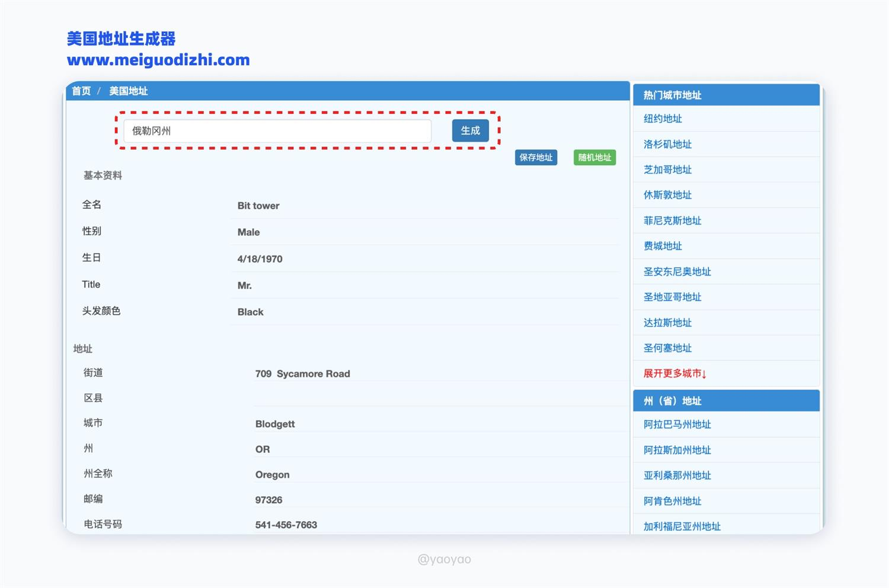Click the birthday value 4/18/1970
Image resolution: width=889 pixels, height=588 pixels.
click(260, 259)
